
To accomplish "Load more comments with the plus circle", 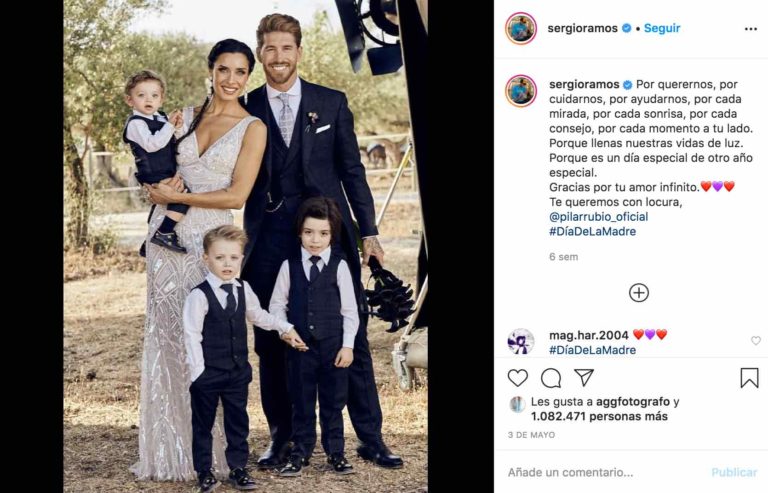I will point(639,293).
